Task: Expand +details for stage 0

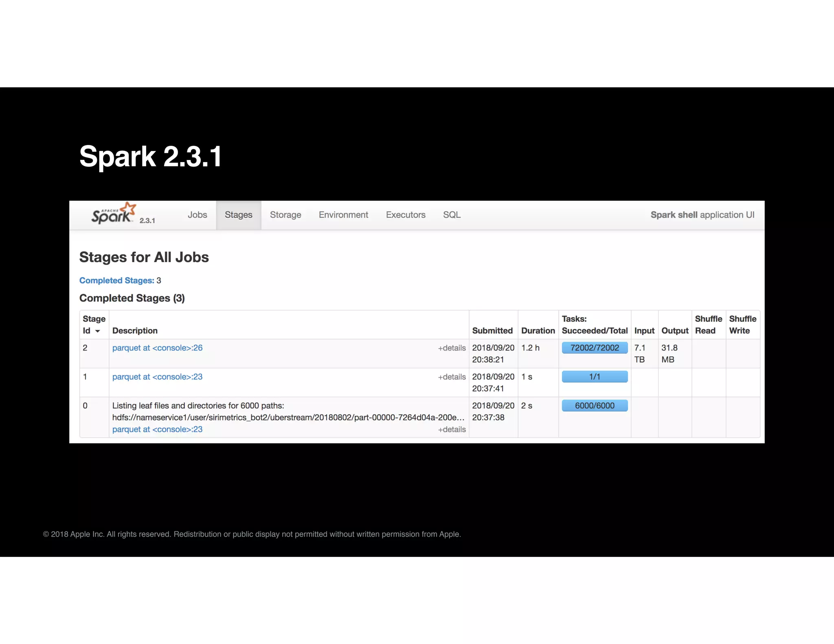Action: point(452,430)
